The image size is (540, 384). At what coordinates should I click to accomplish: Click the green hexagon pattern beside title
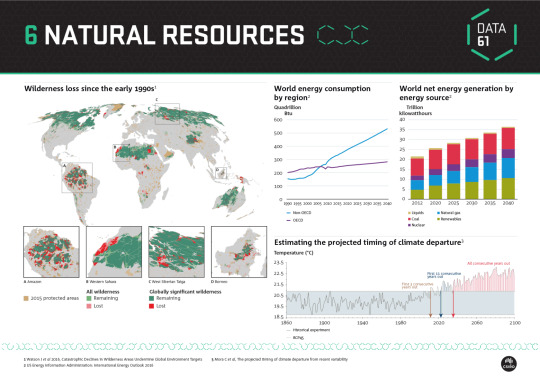pos(342,35)
